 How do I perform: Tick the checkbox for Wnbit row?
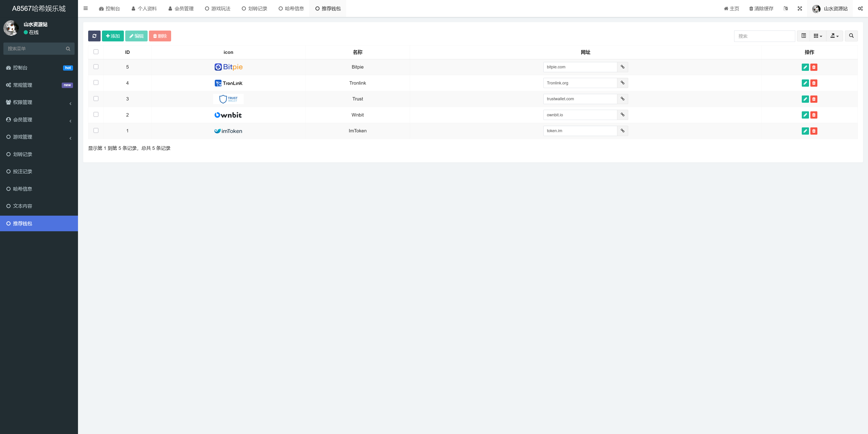pos(96,115)
